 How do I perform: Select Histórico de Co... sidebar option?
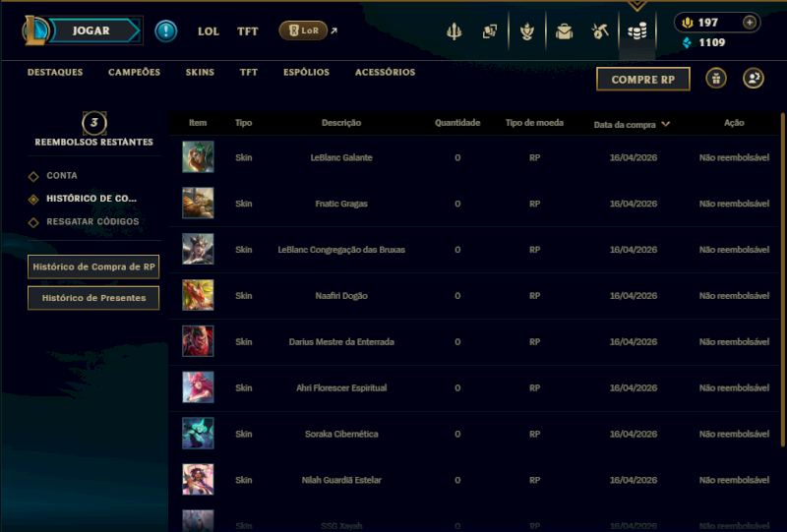tap(91, 199)
